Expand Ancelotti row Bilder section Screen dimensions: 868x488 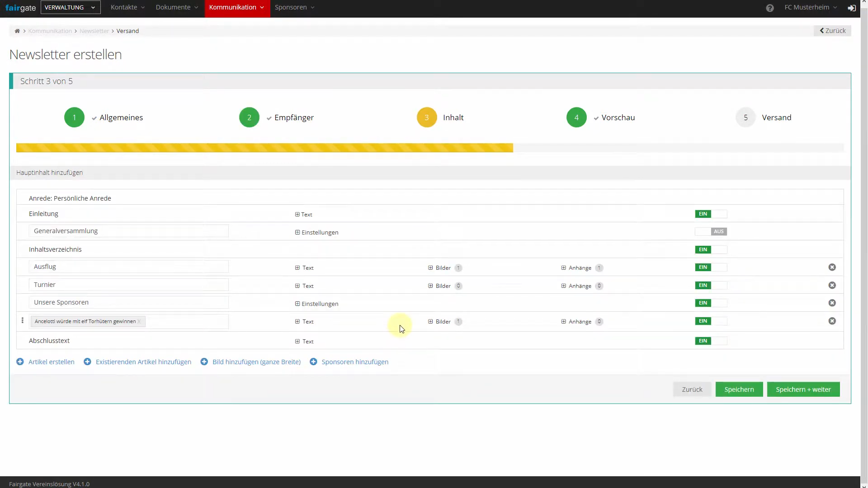coord(439,322)
